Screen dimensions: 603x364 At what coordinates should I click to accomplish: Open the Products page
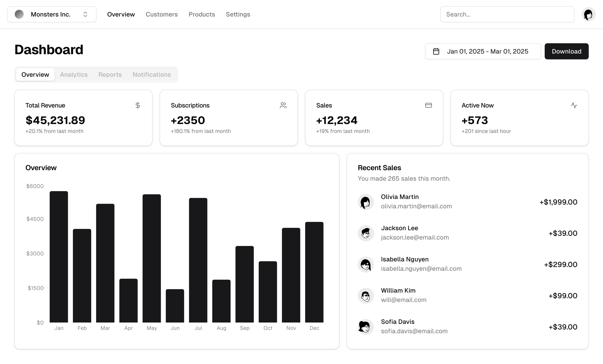[202, 14]
